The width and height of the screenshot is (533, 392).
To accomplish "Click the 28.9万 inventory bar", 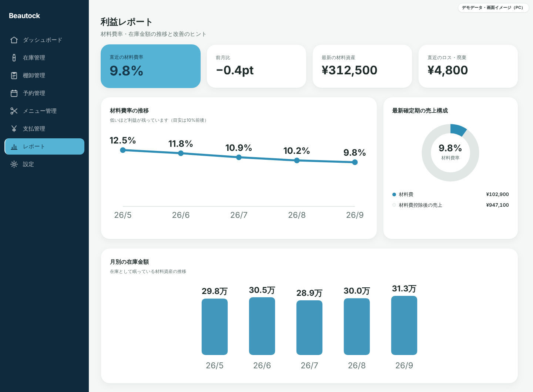I will click(309, 328).
